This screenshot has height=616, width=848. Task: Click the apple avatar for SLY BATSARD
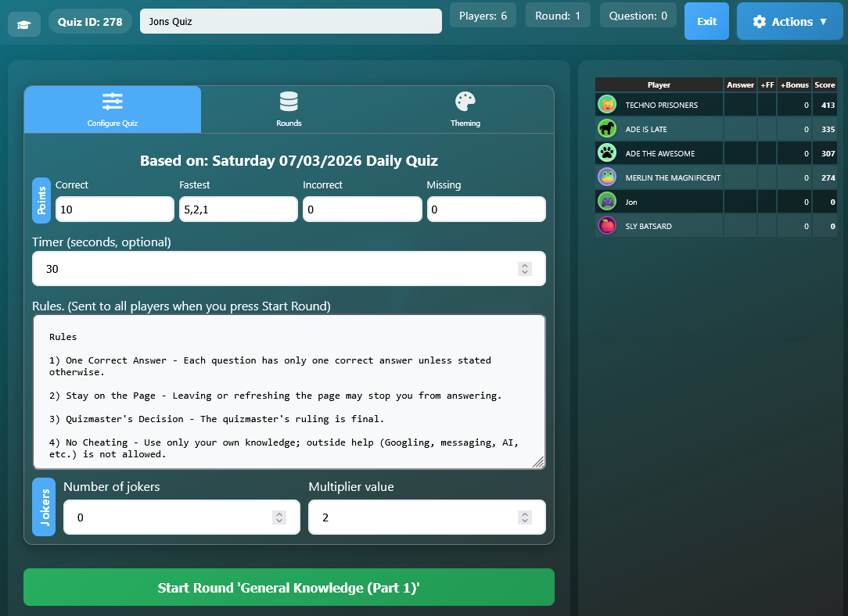[605, 225]
